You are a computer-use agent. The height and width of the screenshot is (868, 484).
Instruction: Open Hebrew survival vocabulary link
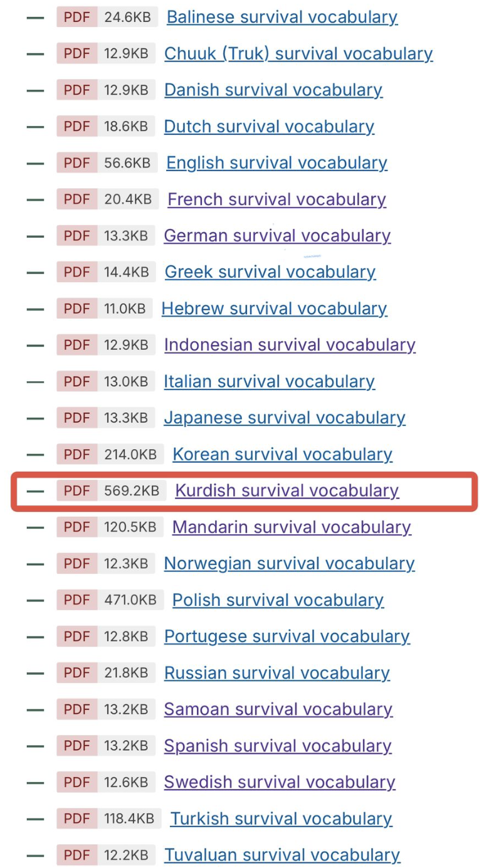274,309
